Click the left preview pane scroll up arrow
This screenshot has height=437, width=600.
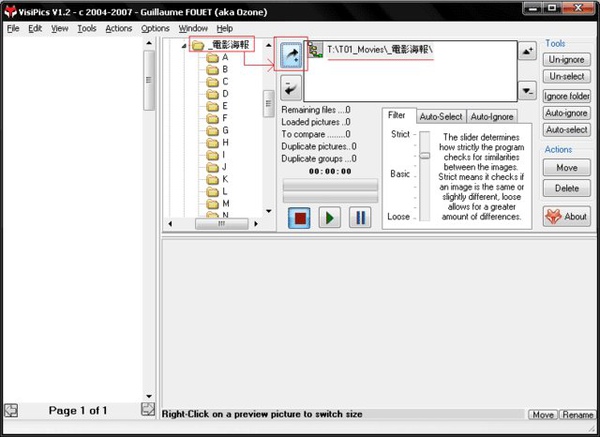click(x=149, y=43)
